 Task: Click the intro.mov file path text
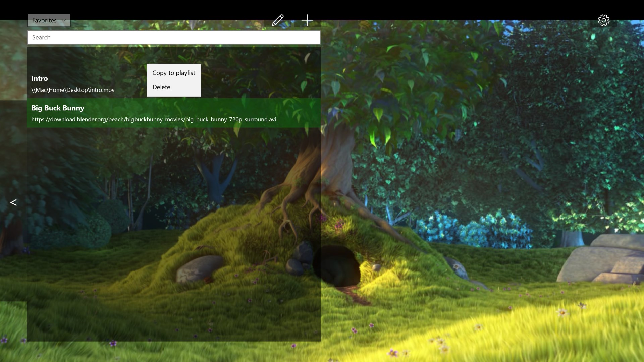coord(73,90)
